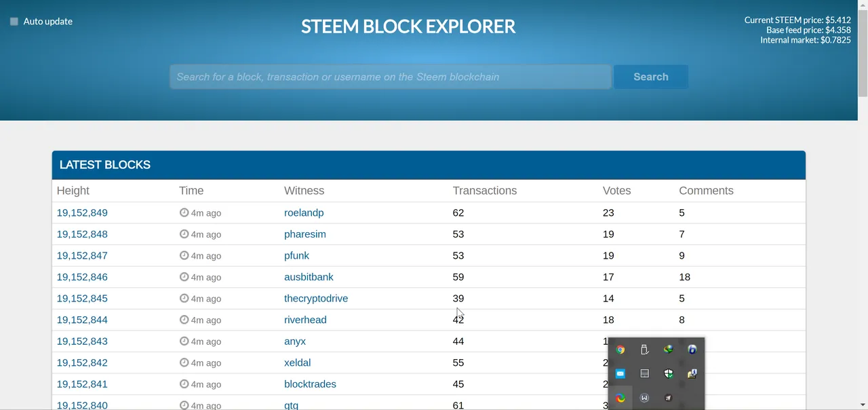Enable the Auto update checkbox
The width and height of the screenshot is (868, 410).
click(x=14, y=22)
